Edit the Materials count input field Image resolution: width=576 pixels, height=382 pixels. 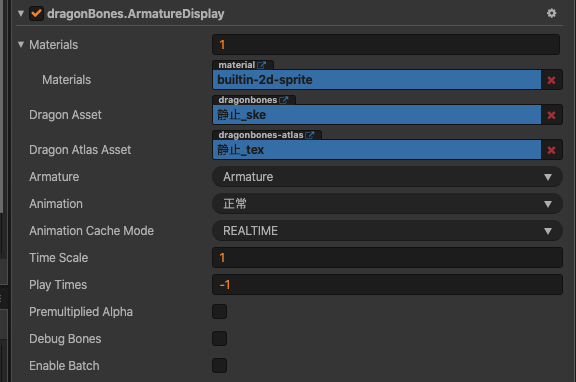click(386, 44)
